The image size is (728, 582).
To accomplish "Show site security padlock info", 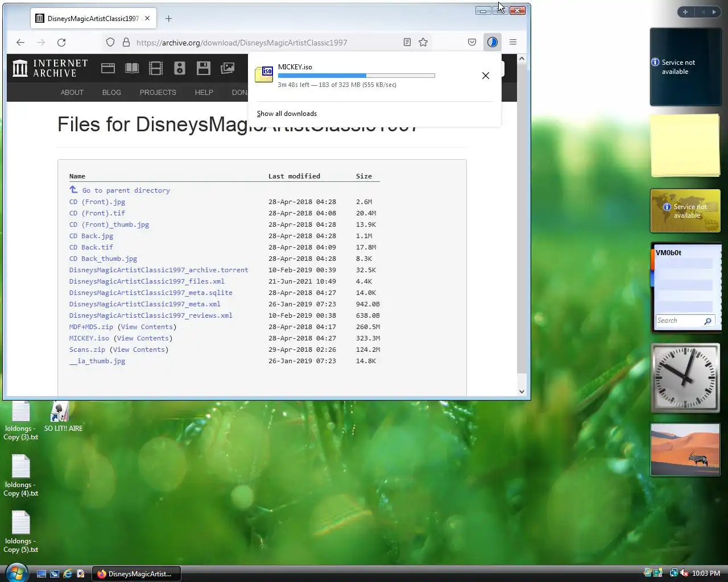I will 126,42.
